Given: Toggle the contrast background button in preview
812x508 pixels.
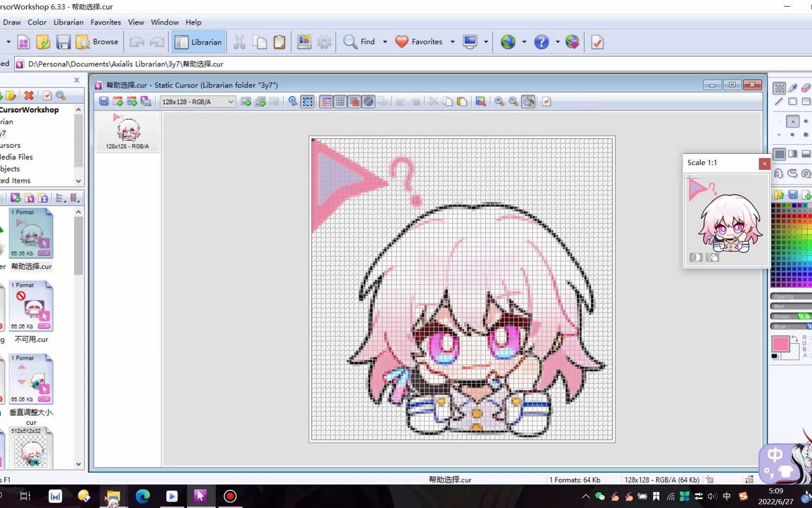Looking at the screenshot, I should 696,257.
